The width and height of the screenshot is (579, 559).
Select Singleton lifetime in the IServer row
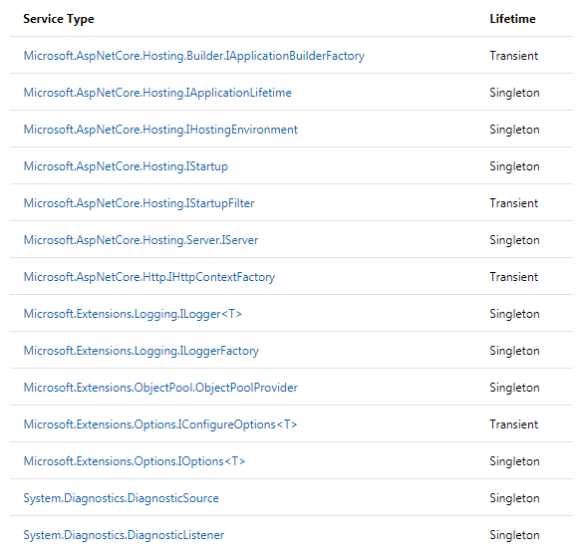click(x=514, y=240)
